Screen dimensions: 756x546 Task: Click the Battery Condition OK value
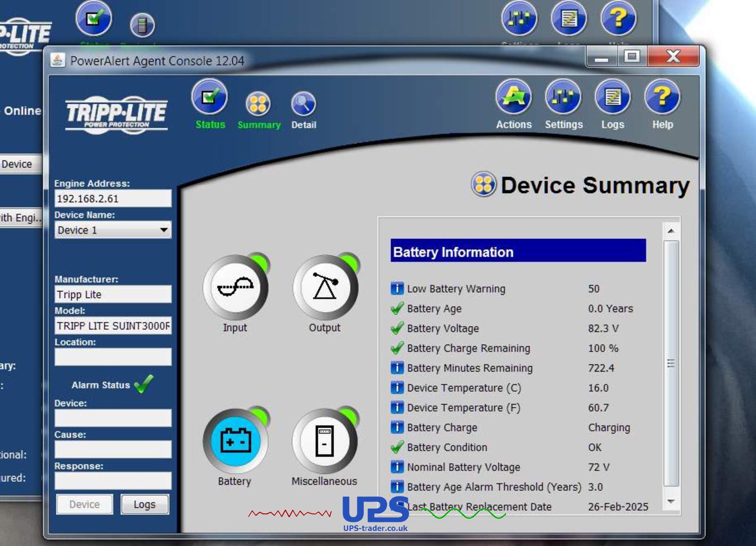click(595, 447)
